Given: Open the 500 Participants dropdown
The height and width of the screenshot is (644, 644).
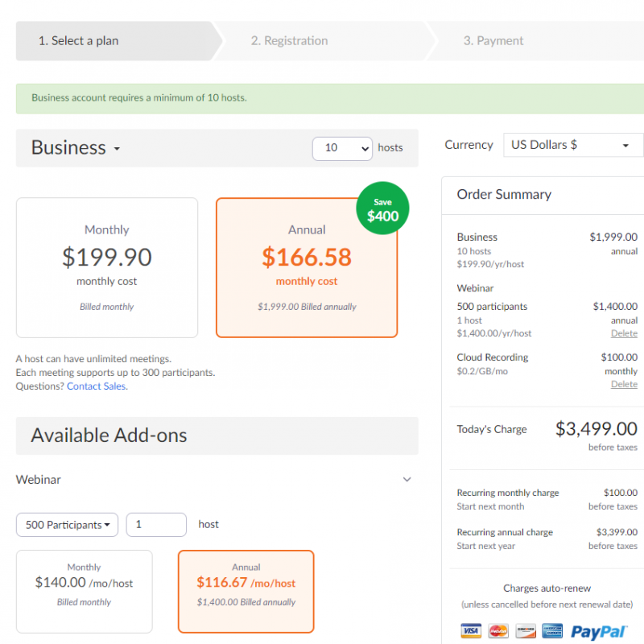Looking at the screenshot, I should coord(68,525).
